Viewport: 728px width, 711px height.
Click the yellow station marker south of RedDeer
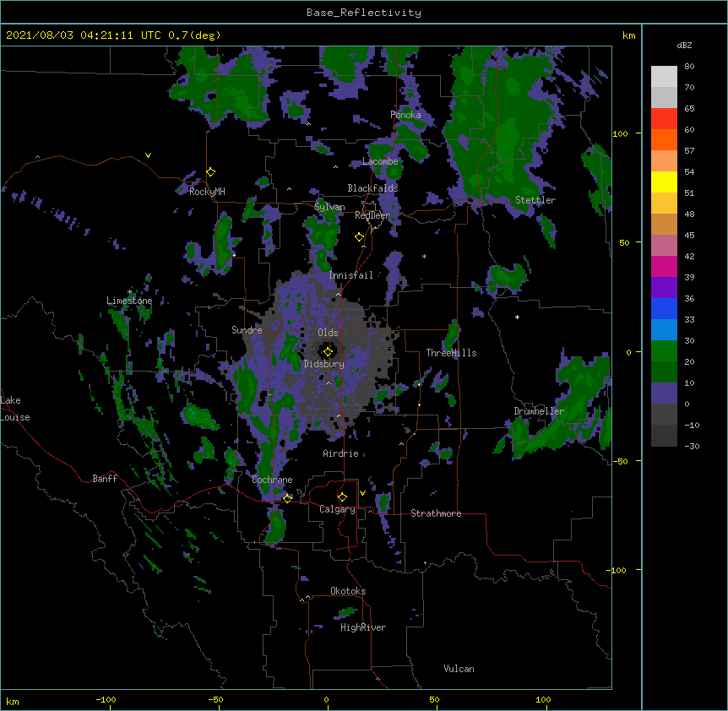[x=360, y=237]
